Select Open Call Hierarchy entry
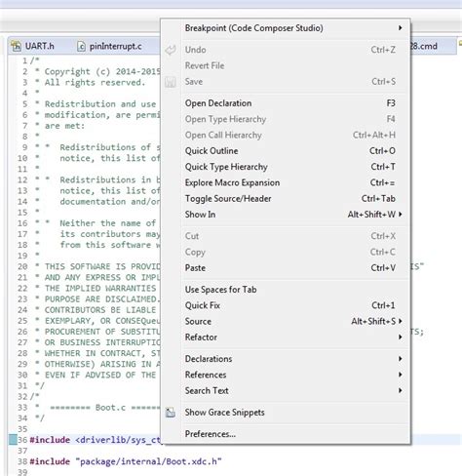 pyautogui.click(x=286, y=135)
